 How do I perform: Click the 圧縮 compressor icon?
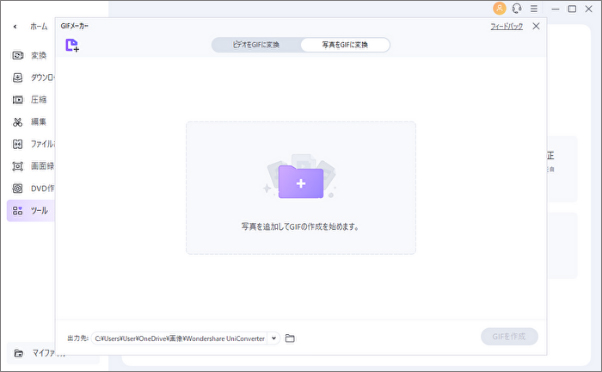tap(18, 100)
